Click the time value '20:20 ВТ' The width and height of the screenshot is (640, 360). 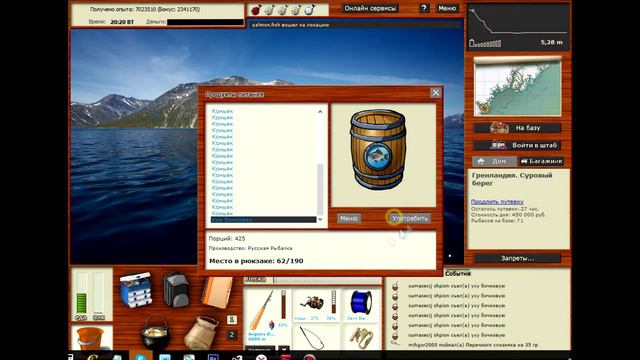[x=122, y=22]
